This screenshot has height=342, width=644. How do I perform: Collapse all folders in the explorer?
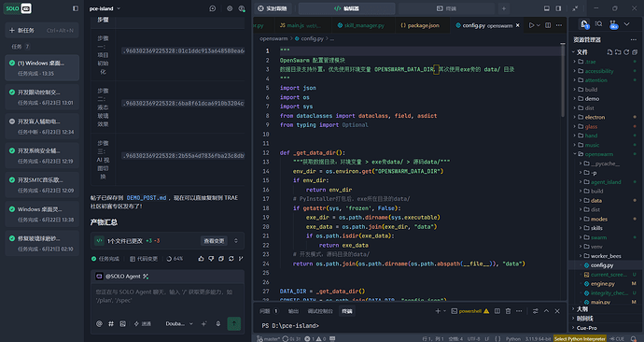click(x=635, y=52)
